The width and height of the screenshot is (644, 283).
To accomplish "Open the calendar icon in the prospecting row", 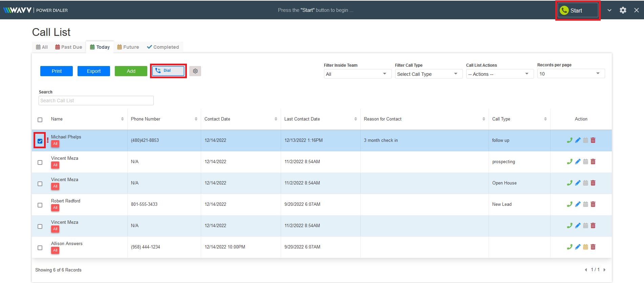I will (585, 161).
